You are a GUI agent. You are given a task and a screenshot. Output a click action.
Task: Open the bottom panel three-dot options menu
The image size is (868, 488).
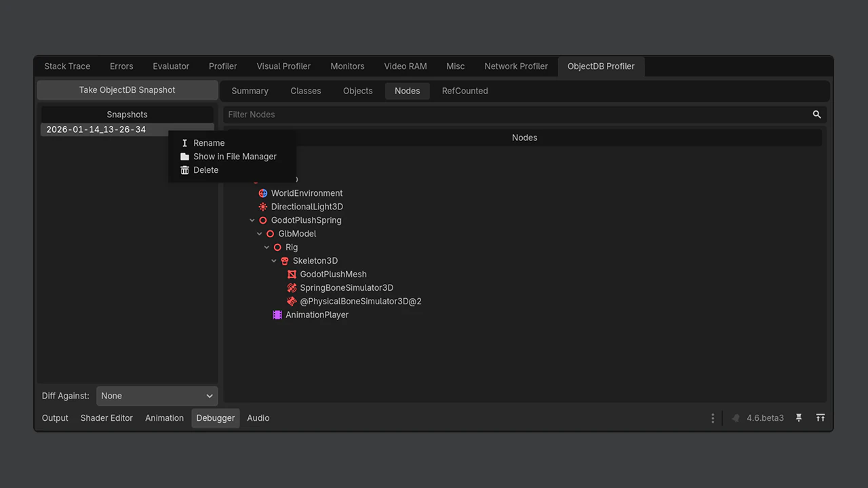pyautogui.click(x=713, y=418)
